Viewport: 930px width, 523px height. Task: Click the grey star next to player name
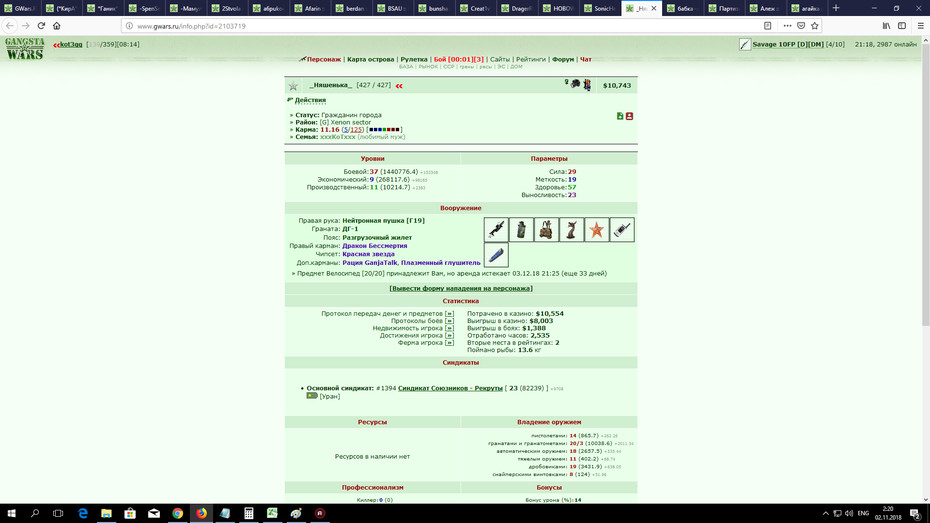(x=293, y=86)
